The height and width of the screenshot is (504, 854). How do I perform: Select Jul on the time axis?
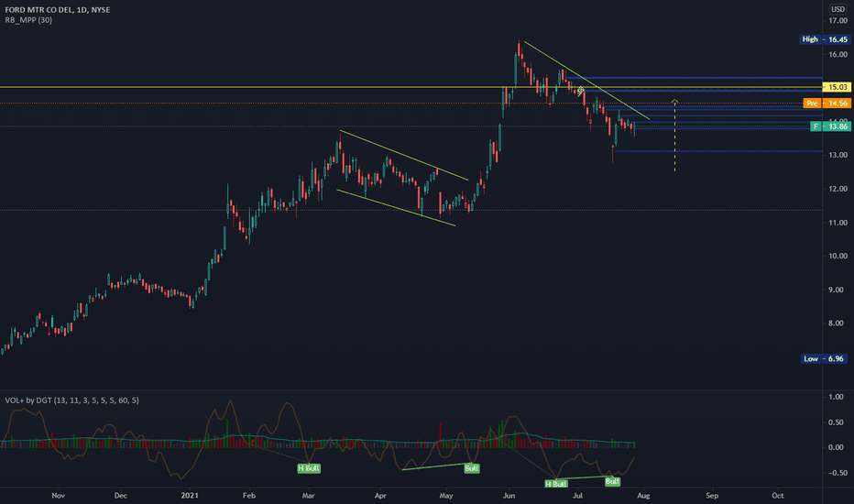578,496
